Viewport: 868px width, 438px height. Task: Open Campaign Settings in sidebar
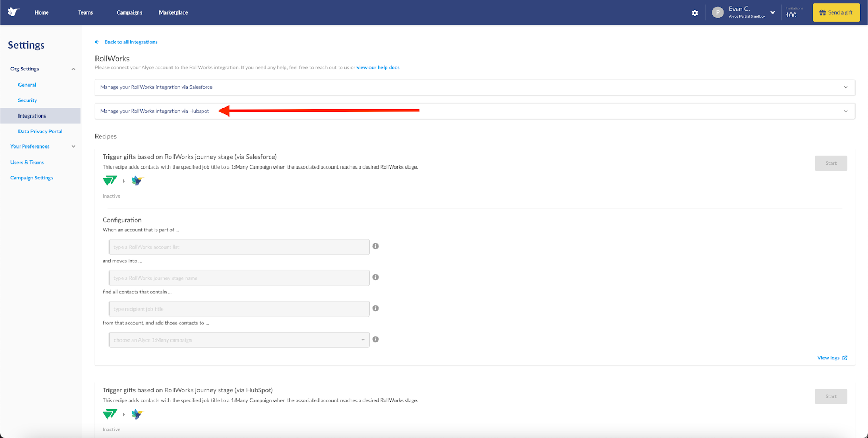pos(32,178)
